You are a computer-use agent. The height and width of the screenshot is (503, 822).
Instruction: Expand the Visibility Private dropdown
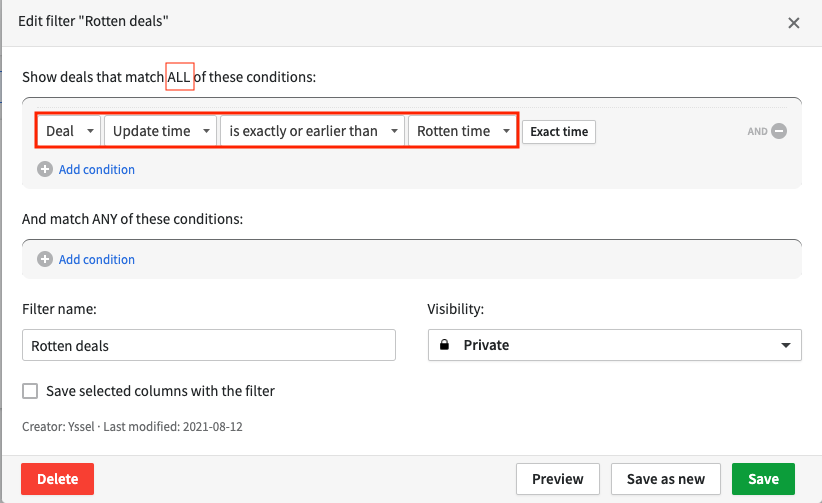click(x=614, y=345)
